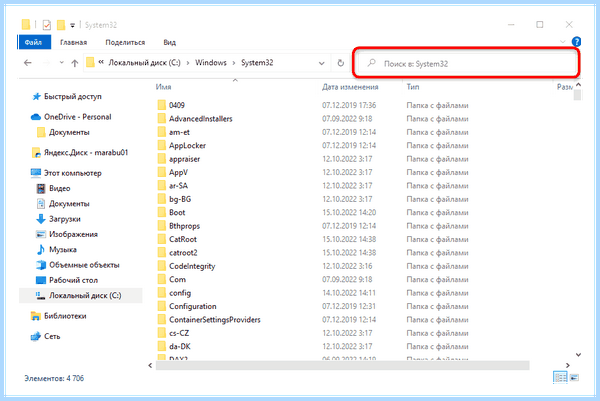600x401 pixels.
Task: Sort by Дата изменения column header
Action: 350,87
